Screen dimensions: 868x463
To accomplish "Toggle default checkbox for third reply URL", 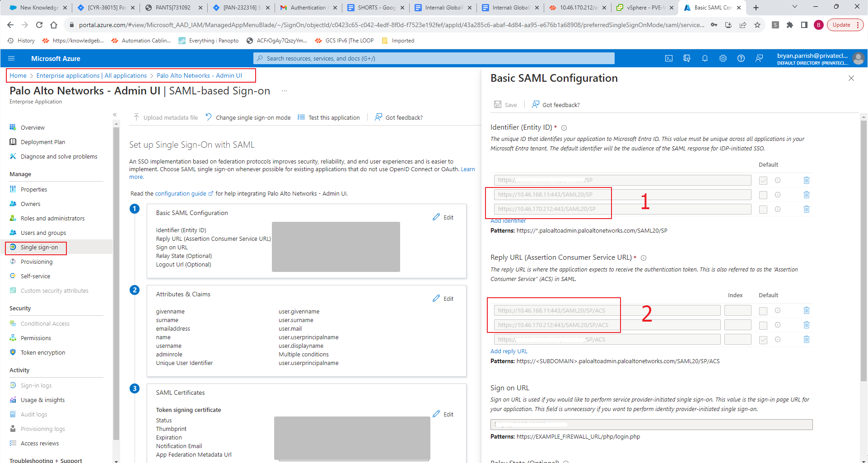I will point(763,340).
